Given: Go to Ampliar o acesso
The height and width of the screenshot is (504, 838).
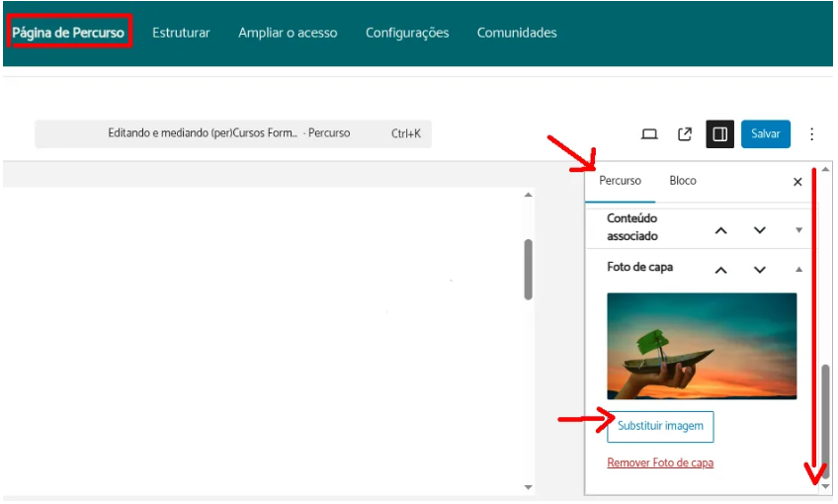Looking at the screenshot, I should click(x=288, y=33).
